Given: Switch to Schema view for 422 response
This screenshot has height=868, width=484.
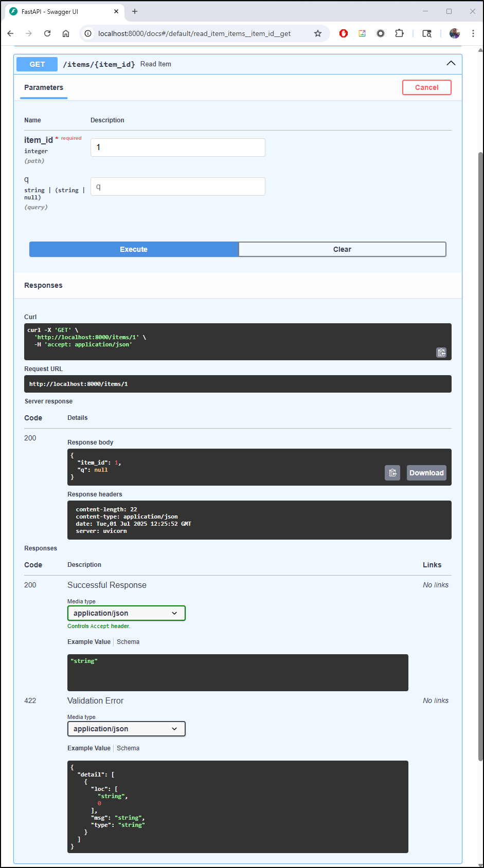Looking at the screenshot, I should (128, 748).
